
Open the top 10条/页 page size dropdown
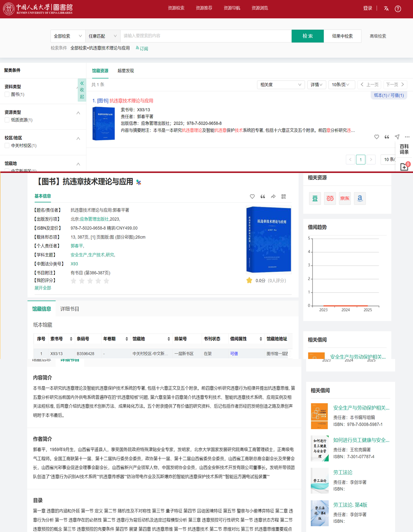341,85
